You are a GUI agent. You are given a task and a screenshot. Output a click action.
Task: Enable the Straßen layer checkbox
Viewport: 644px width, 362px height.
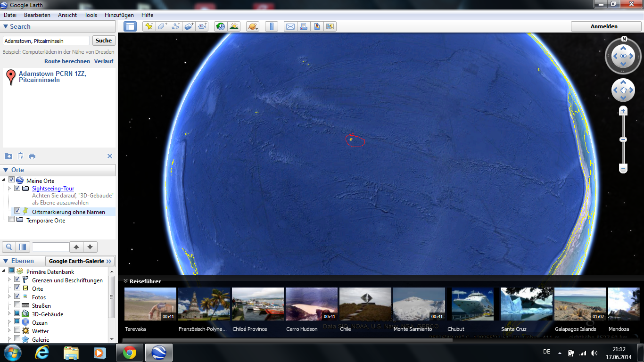tap(17, 304)
